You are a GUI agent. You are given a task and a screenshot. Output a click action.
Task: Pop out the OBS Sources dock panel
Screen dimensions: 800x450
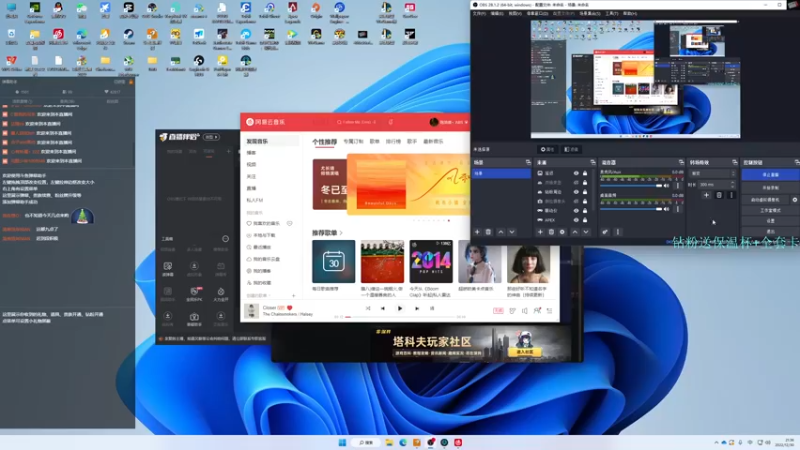pos(592,162)
